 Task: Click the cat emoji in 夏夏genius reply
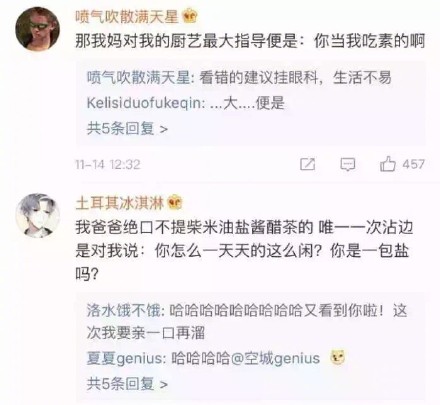point(337,358)
